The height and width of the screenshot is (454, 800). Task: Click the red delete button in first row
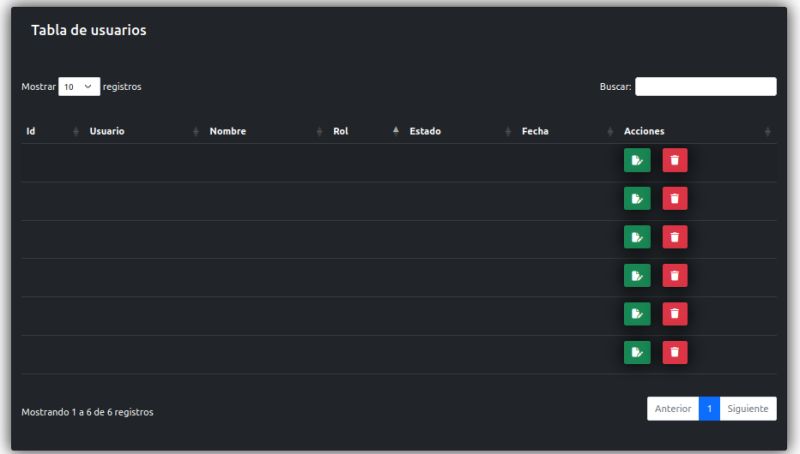pos(674,160)
